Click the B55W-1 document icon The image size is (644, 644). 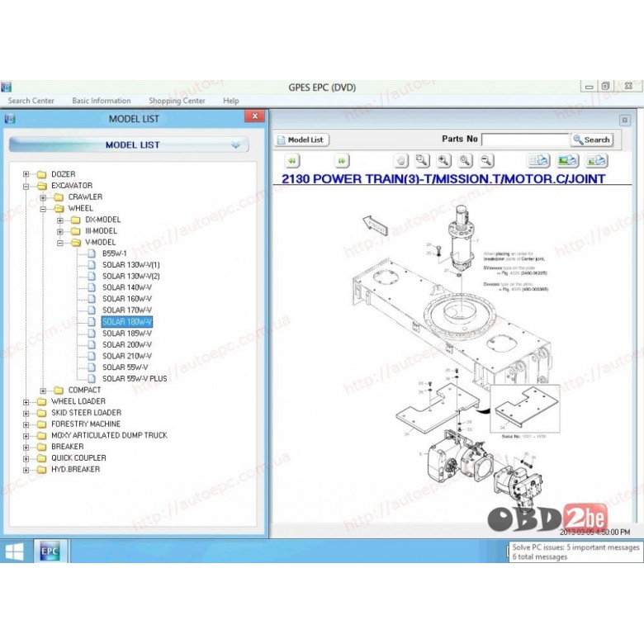pyautogui.click(x=92, y=253)
